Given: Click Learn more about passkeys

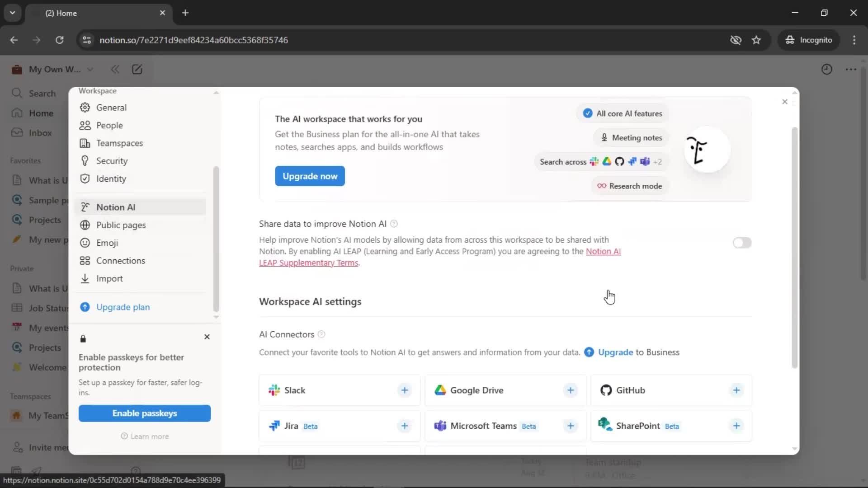Looking at the screenshot, I should coord(145,436).
